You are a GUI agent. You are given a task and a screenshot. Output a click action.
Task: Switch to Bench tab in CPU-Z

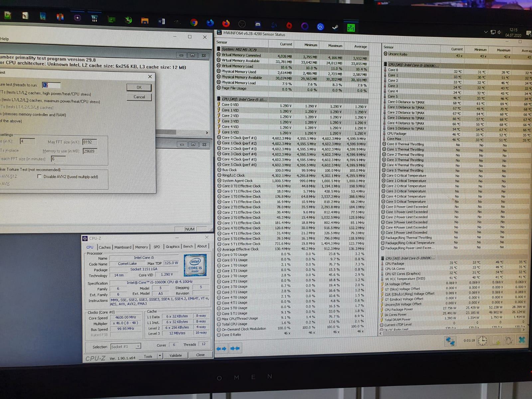pos(188,246)
